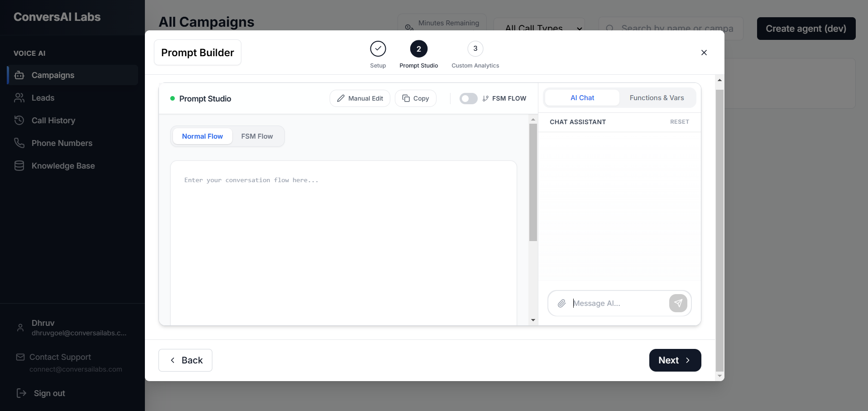The height and width of the screenshot is (411, 868).
Task: Click the Leads people icon
Action: pos(19,98)
